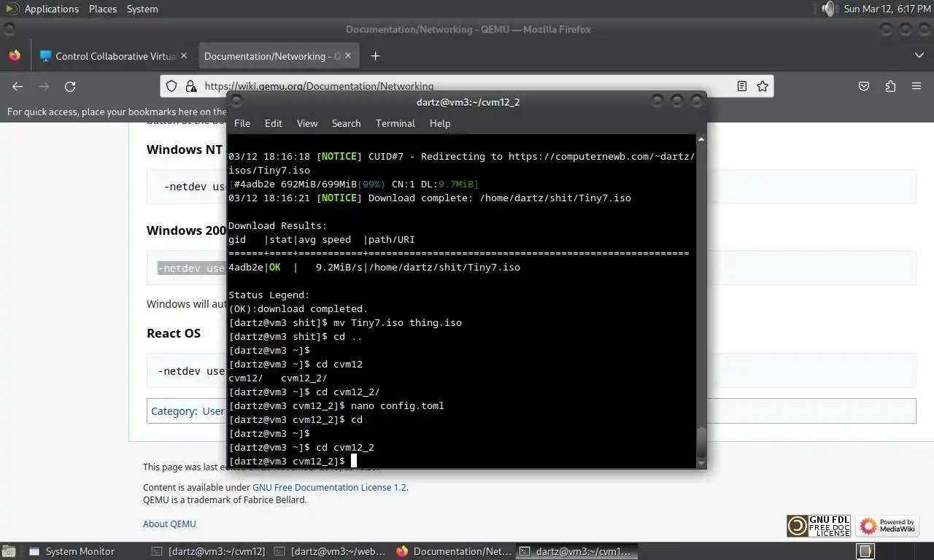Click the active dartz@vm3:~/cvm1 taskbar entry
Image resolution: width=934 pixels, height=560 pixels.
click(x=576, y=551)
